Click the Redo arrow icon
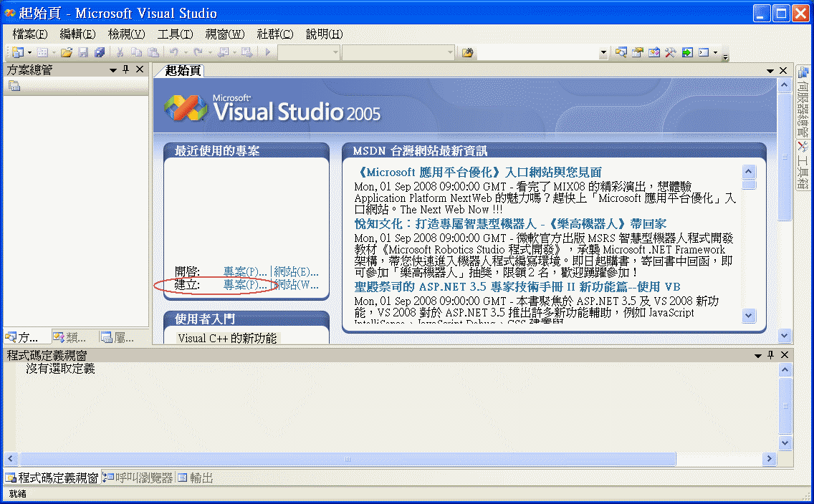814x504 pixels. point(198,52)
